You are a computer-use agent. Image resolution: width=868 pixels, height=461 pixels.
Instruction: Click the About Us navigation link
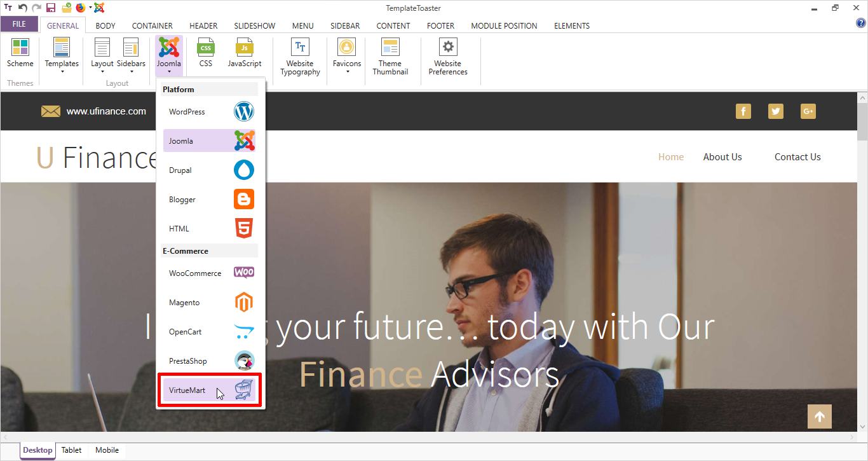click(722, 157)
